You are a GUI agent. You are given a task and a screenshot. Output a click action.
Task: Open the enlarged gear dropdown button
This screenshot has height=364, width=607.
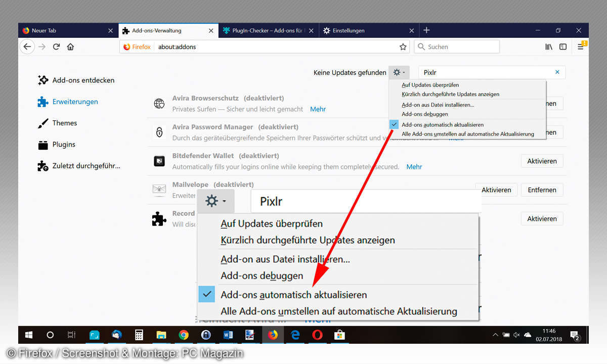(x=216, y=201)
